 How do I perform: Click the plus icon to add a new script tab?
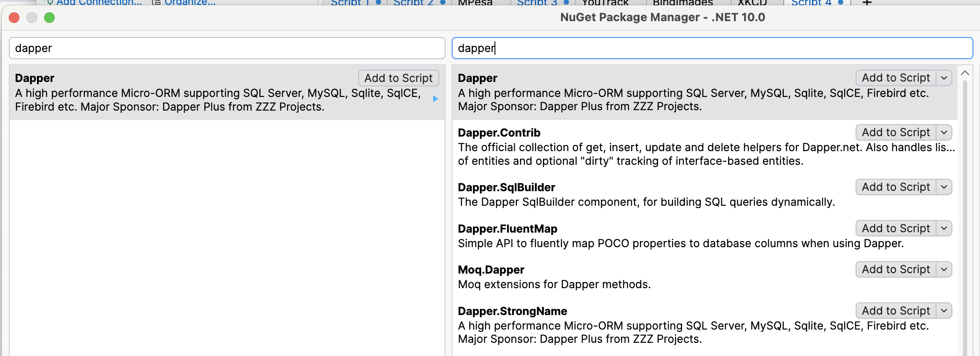tap(867, 3)
